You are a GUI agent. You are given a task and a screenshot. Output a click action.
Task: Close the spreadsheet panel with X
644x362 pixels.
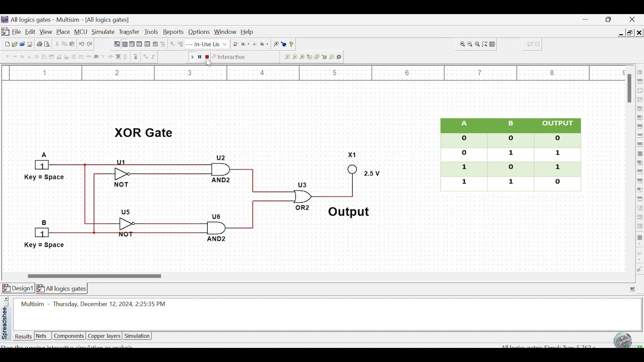[6, 299]
